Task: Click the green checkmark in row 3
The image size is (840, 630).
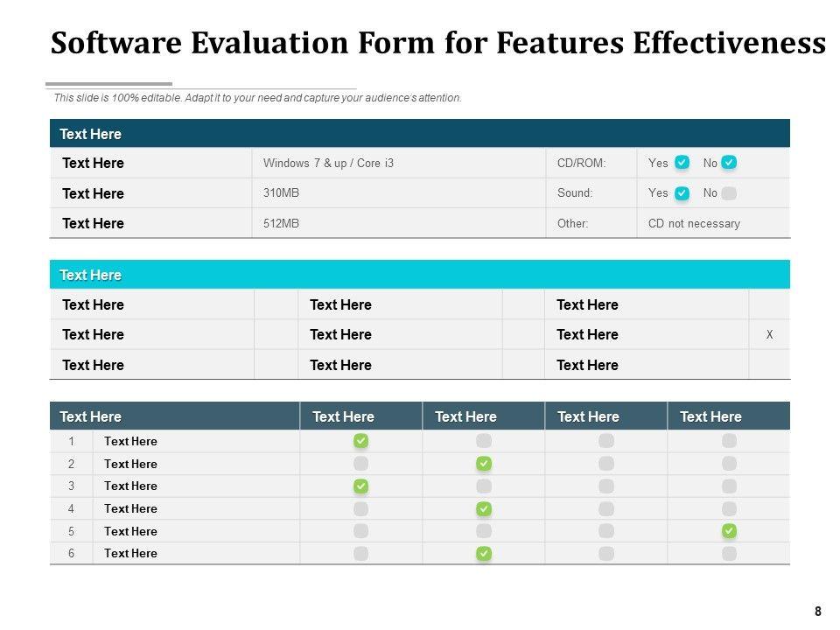Action: tap(360, 486)
